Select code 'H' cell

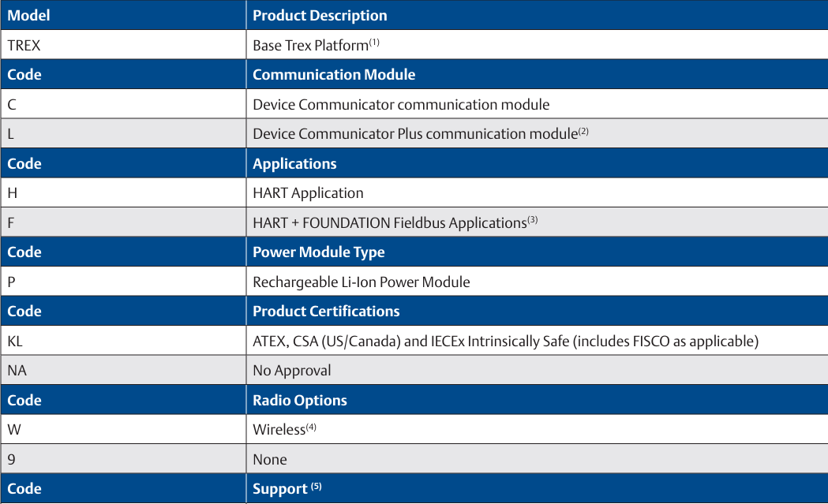coord(123,192)
